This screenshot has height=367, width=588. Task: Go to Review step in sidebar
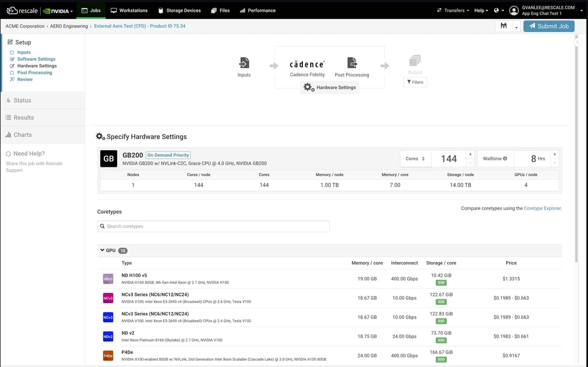coord(25,79)
